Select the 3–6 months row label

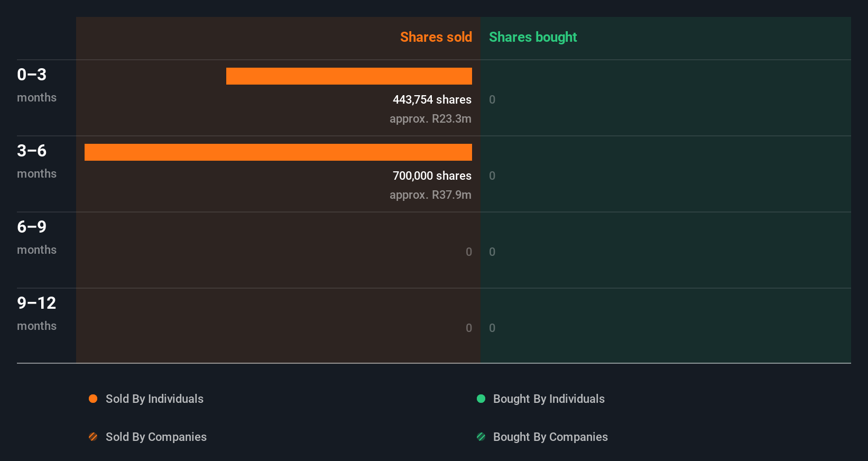pos(36,161)
